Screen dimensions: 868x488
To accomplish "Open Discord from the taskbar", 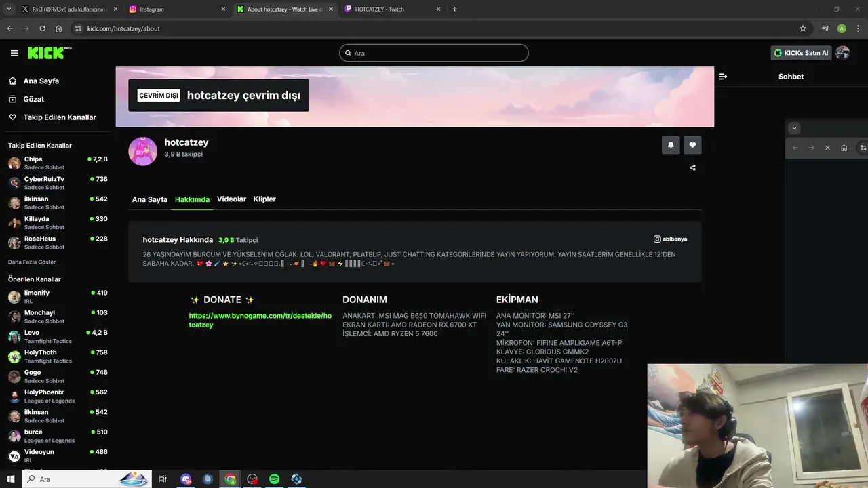I will 186,479.
